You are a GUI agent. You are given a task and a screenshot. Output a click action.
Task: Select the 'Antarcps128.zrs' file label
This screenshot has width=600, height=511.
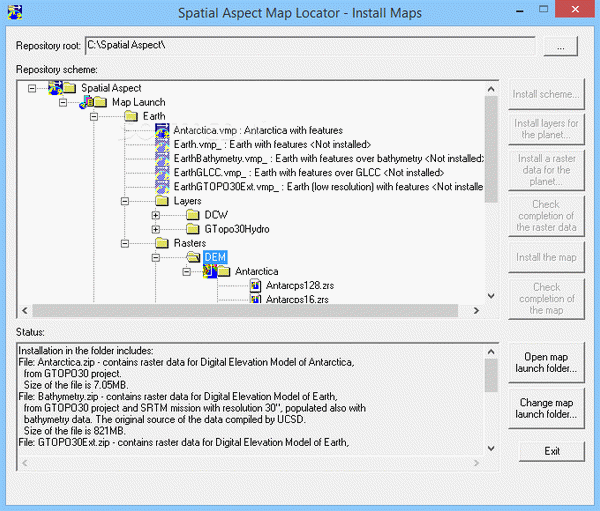point(300,286)
